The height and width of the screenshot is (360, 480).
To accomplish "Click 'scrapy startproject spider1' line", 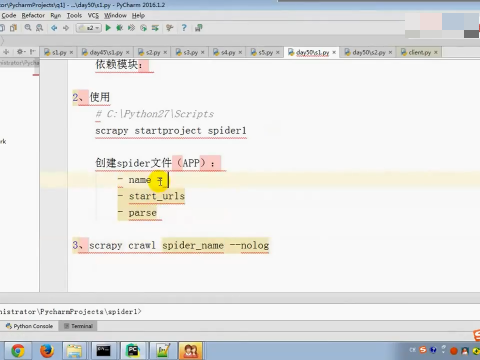I will (171, 130).
